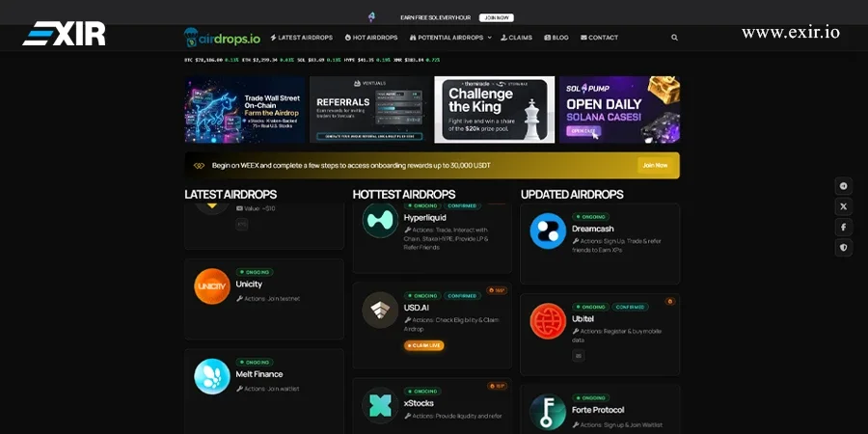The height and width of the screenshot is (434, 868).
Task: Click the BTC price in ticker bar
Action: pos(208,60)
